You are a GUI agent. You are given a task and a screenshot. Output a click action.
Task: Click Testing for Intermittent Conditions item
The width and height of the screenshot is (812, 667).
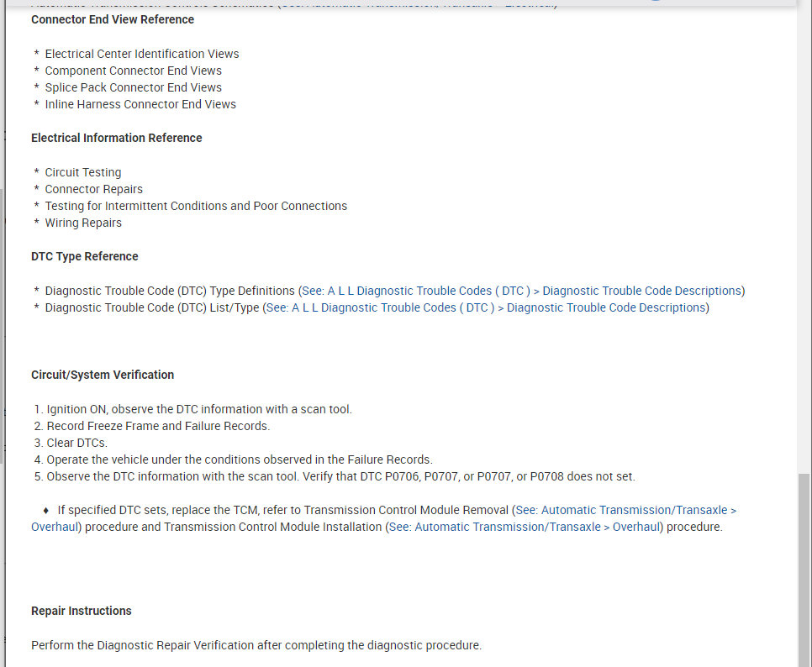point(196,206)
